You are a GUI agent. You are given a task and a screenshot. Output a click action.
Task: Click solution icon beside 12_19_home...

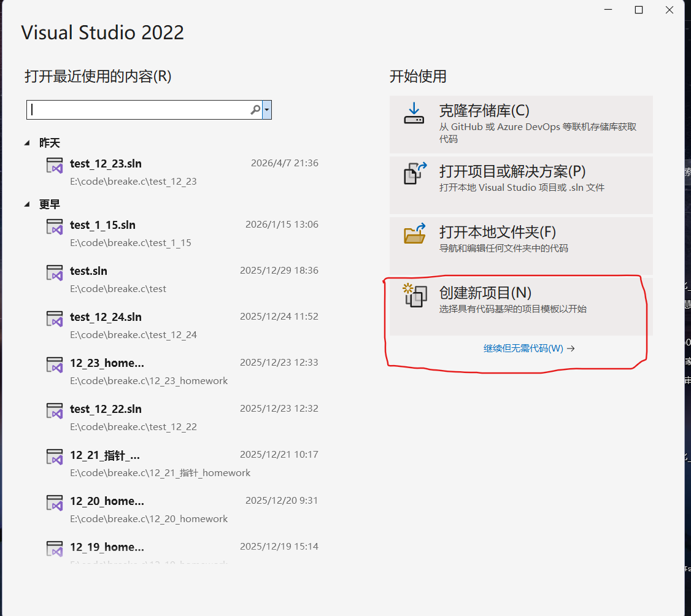[55, 549]
